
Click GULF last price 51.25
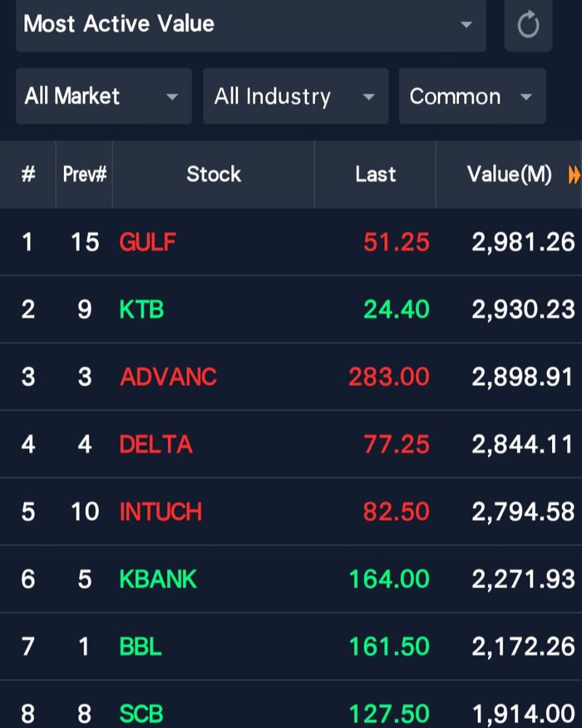click(396, 242)
